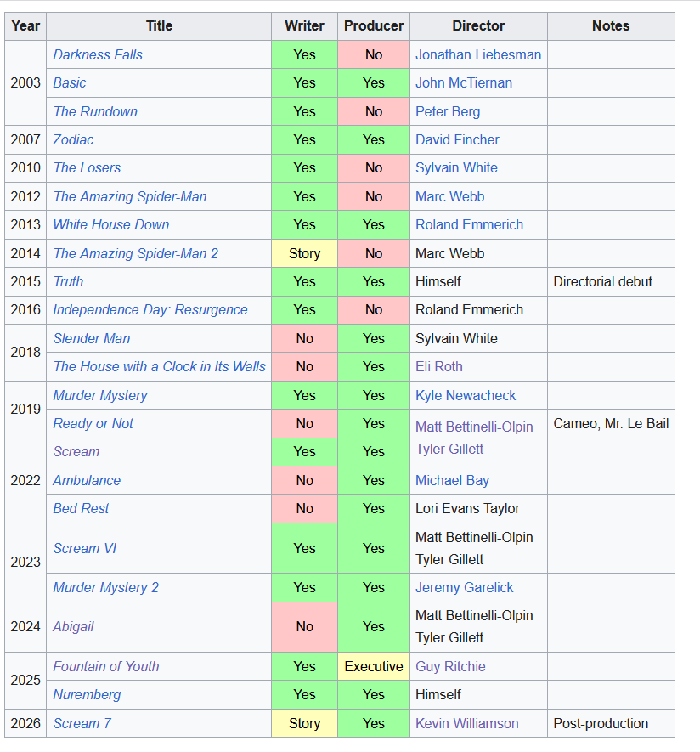The height and width of the screenshot is (752, 700).
Task: Visit the Scream VI film page
Action: [84, 548]
